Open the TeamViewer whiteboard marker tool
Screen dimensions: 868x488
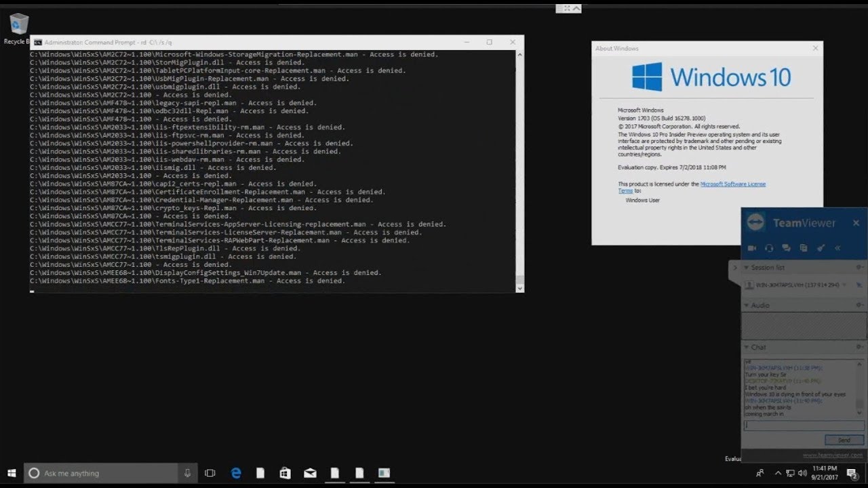821,248
